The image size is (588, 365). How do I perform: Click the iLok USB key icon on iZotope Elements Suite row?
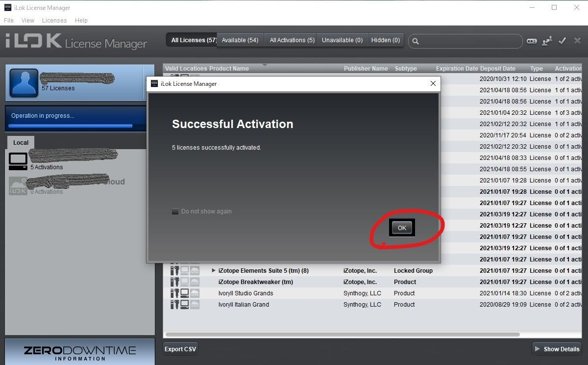coord(174,271)
